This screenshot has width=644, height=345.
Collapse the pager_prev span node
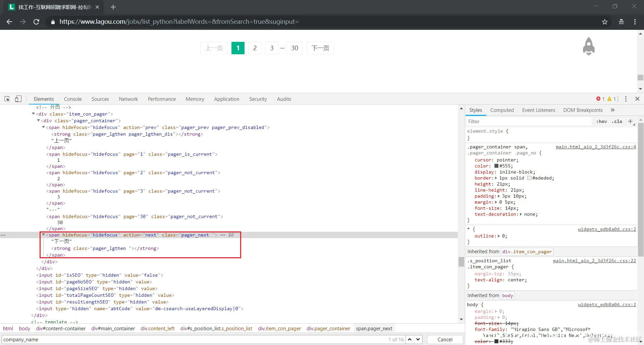tap(44, 127)
